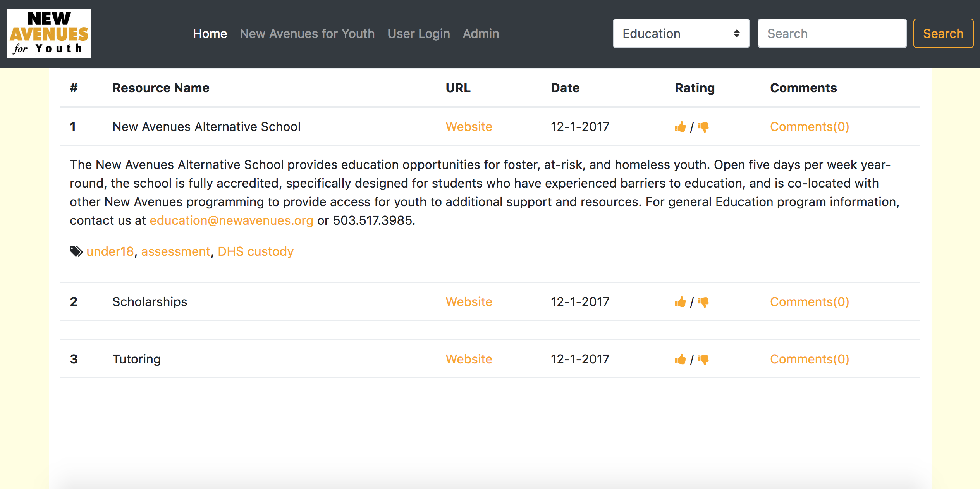Viewport: 980px width, 489px height.
Task: Open the Admin nav link
Action: click(481, 34)
